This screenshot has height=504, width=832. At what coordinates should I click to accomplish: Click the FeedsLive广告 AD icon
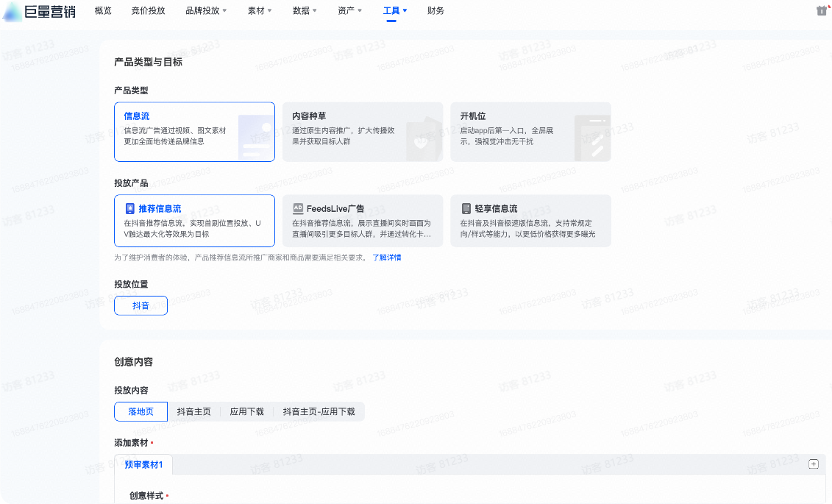(x=298, y=208)
